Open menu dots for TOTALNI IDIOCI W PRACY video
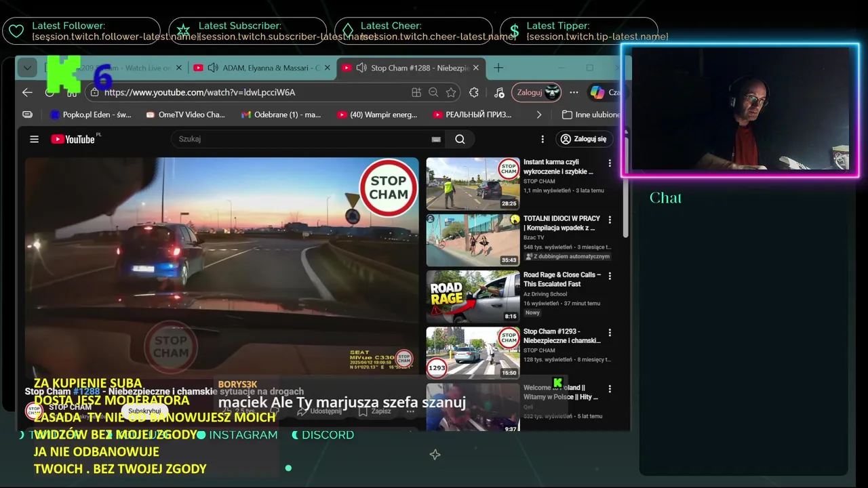This screenshot has width=868, height=488. [610, 220]
